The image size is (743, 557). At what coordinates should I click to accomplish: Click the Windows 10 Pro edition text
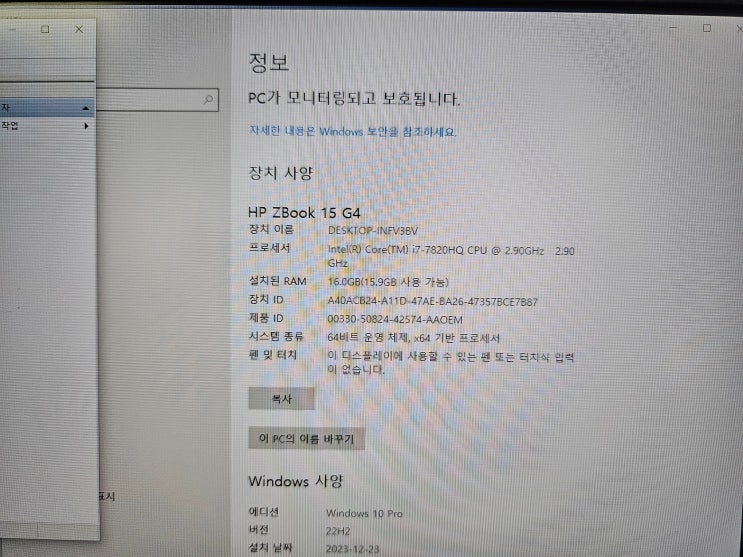[364, 513]
